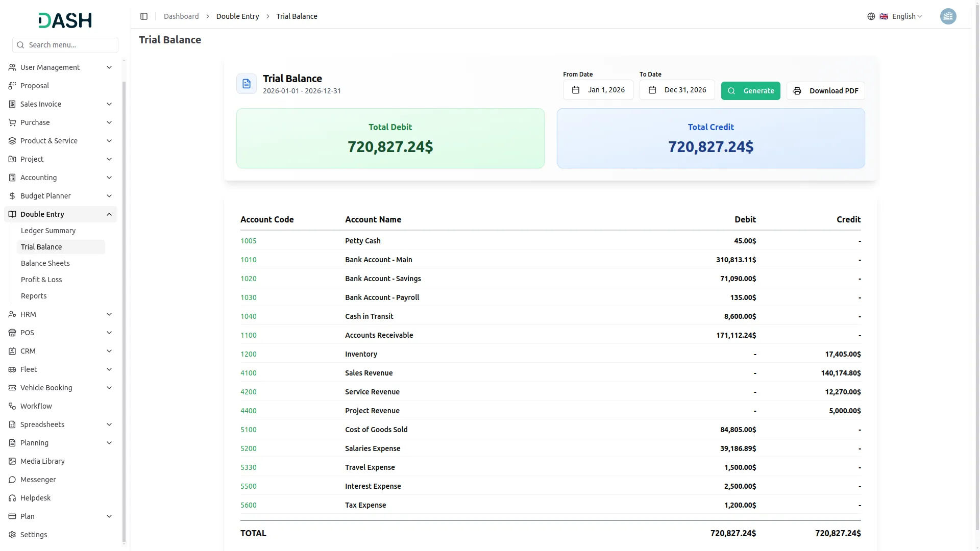Screen dimensions: 980x551
Task: Click the Trial Balance document icon
Action: pyautogui.click(x=247, y=84)
